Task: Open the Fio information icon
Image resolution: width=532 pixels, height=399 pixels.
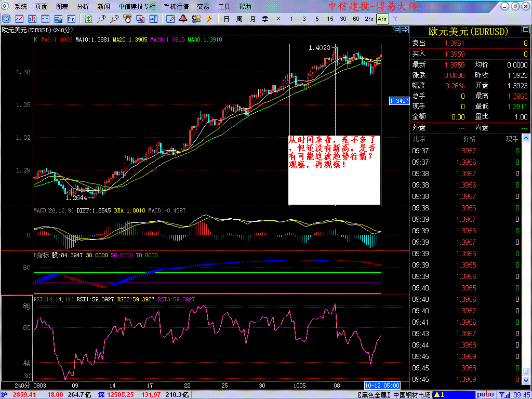Action: click(71, 19)
